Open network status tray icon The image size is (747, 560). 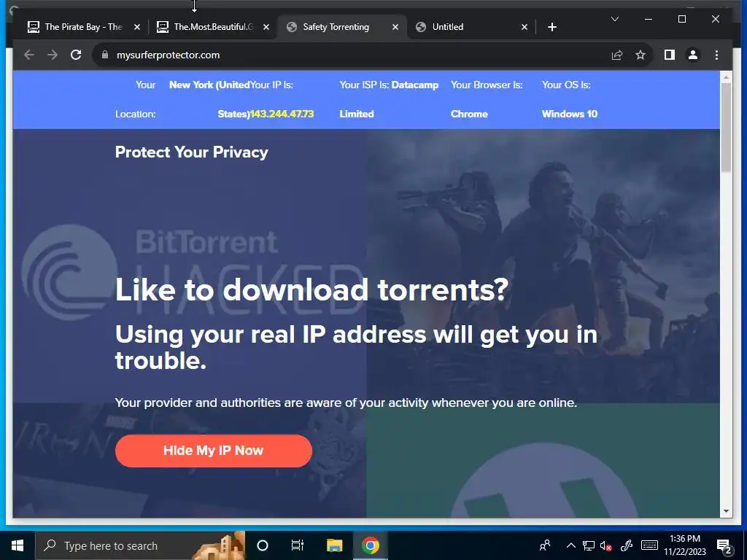(x=589, y=545)
